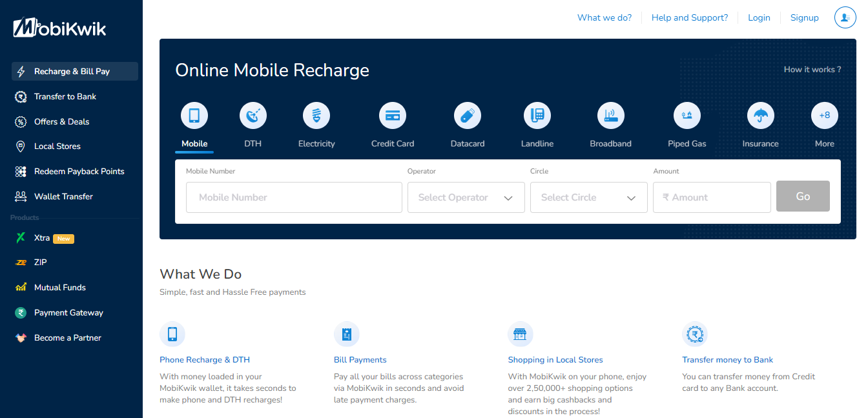Open Payment Gateway product entry
This screenshot has width=868, height=418.
click(69, 313)
